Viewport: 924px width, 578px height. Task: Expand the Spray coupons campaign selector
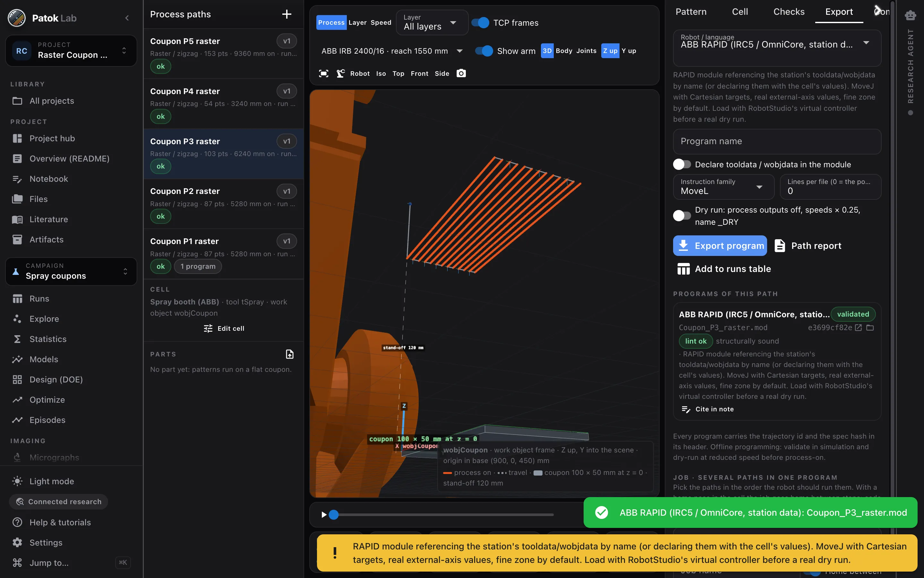[72, 271]
